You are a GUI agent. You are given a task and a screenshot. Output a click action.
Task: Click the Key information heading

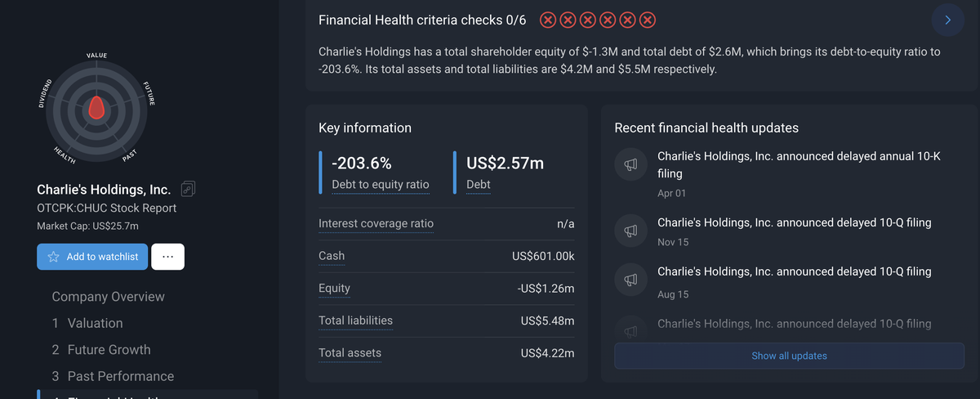[365, 128]
